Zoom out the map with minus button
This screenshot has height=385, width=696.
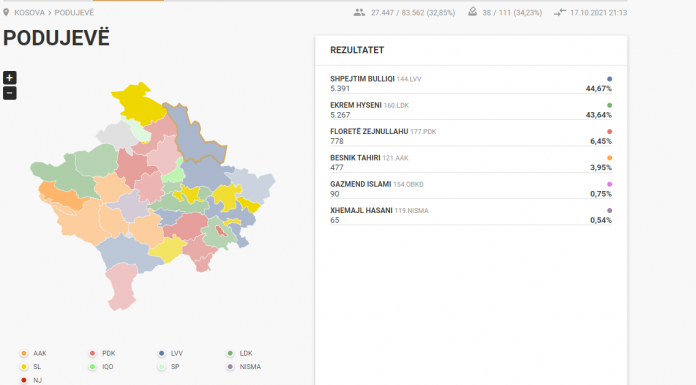point(9,93)
